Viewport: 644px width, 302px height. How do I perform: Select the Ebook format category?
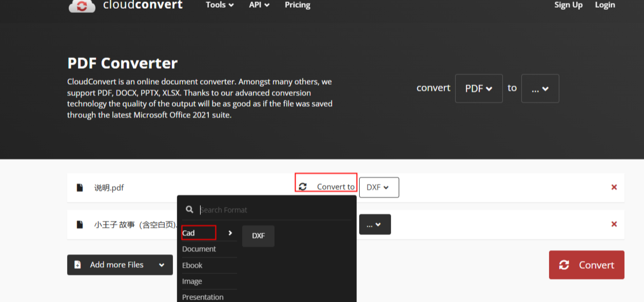pos(192,266)
